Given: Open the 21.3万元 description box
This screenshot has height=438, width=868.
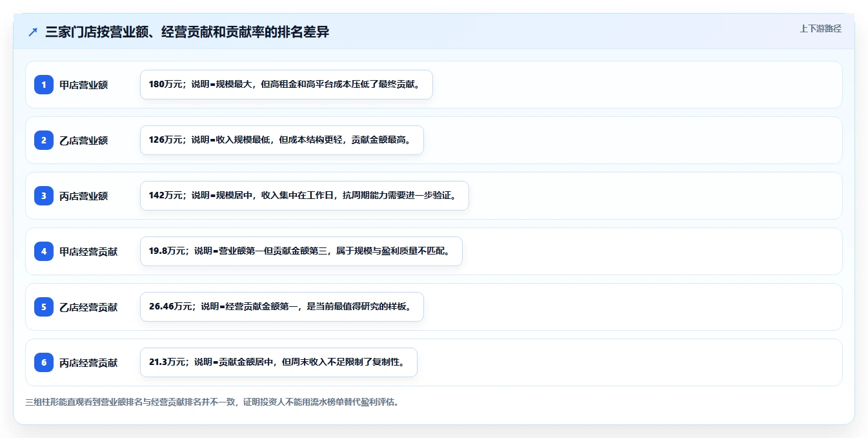Looking at the screenshot, I should click(x=279, y=362).
